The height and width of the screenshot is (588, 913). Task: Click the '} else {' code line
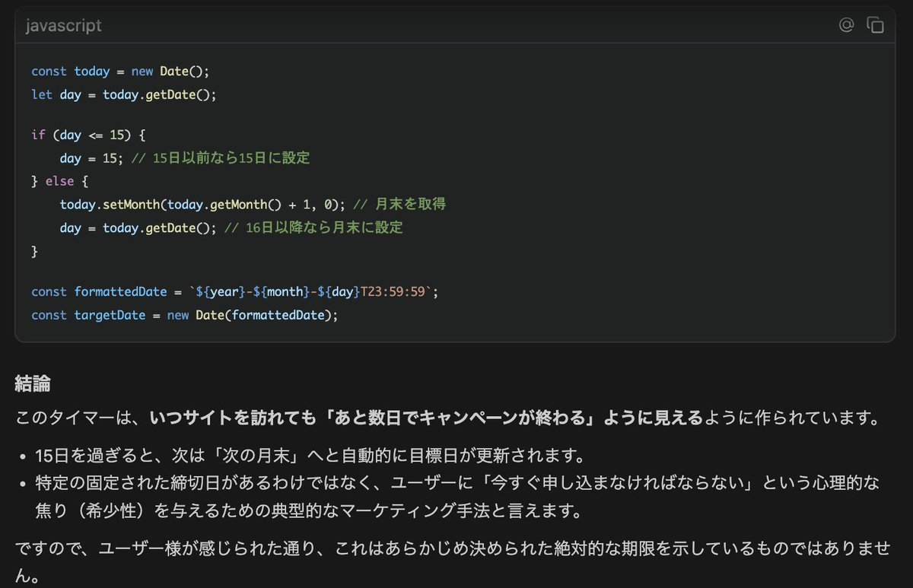[x=60, y=182]
